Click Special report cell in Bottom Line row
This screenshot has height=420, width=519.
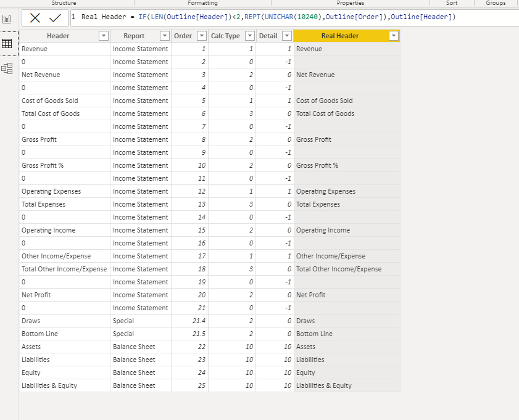[x=141, y=334]
